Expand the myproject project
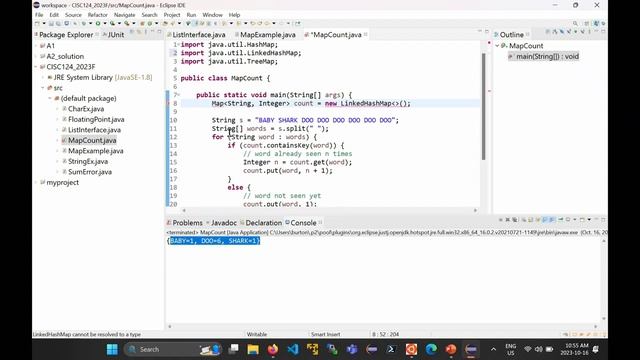 [36, 182]
